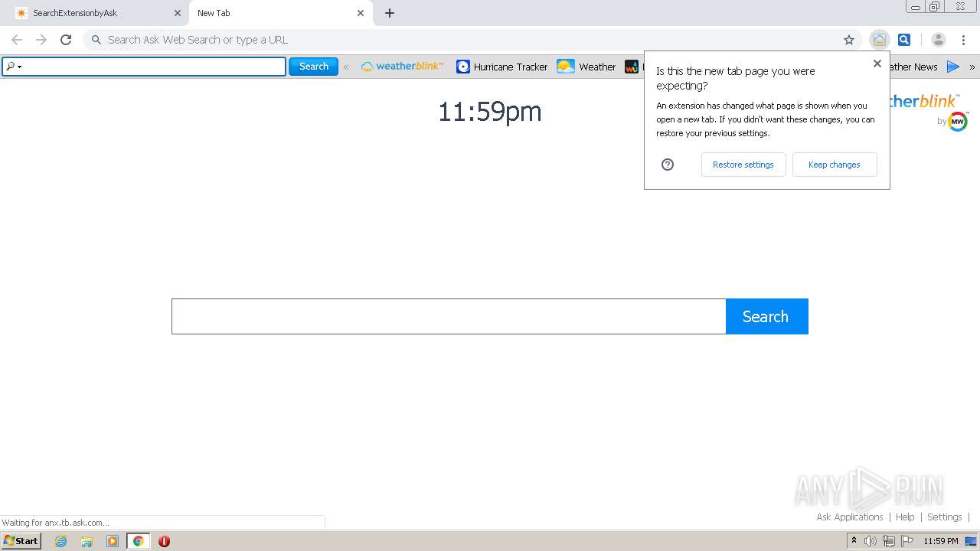Open the Help footer link
Screen dimensions: 980x551
[x=905, y=517]
